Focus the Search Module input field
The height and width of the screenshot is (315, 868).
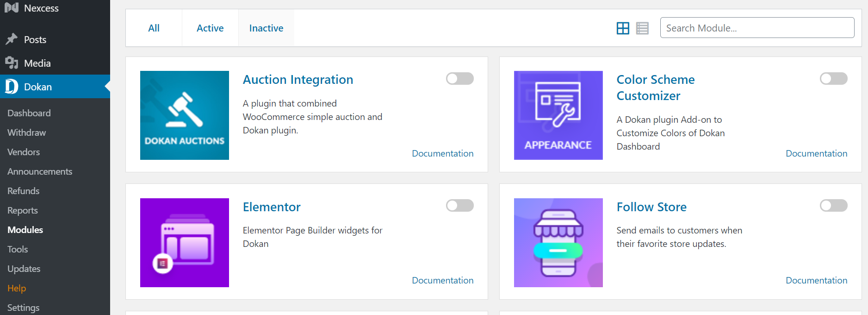(x=757, y=28)
